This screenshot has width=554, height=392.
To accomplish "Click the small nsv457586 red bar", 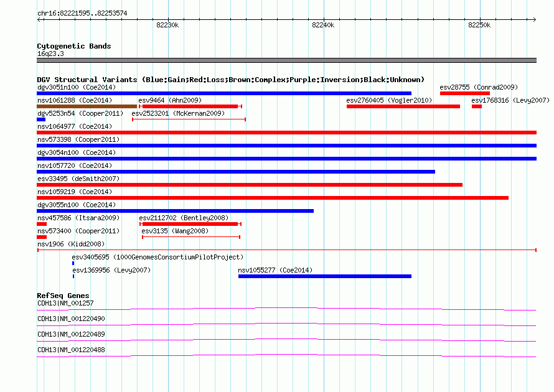I will 42,224.
